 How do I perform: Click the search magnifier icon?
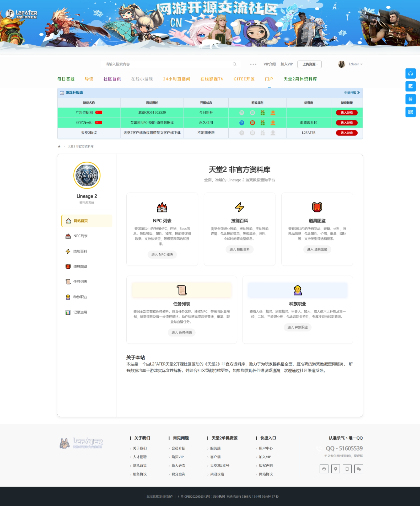235,64
